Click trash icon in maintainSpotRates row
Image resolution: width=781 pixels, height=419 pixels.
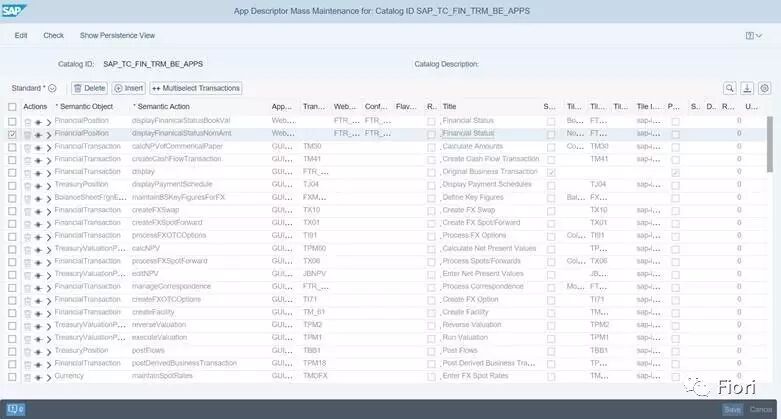tap(28, 378)
